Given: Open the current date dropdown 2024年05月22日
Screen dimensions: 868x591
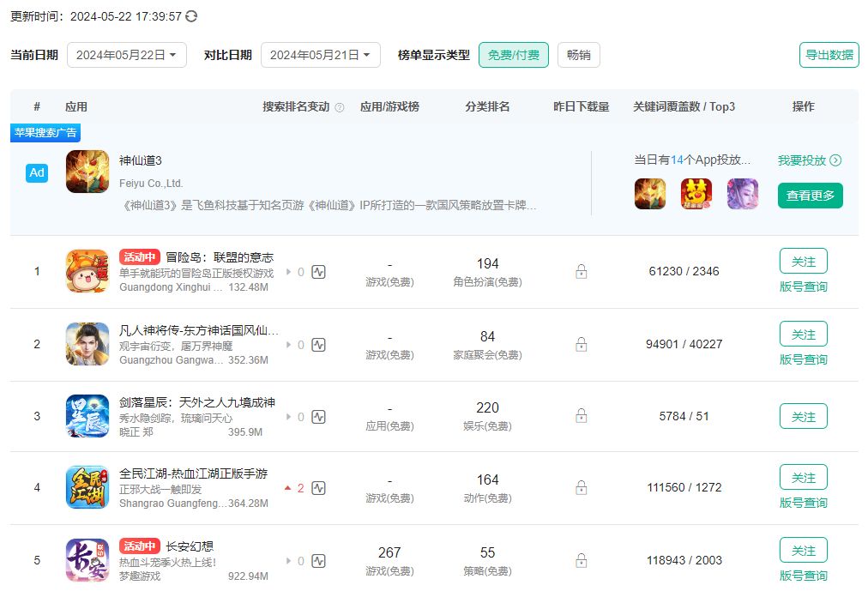Looking at the screenshot, I should point(127,55).
